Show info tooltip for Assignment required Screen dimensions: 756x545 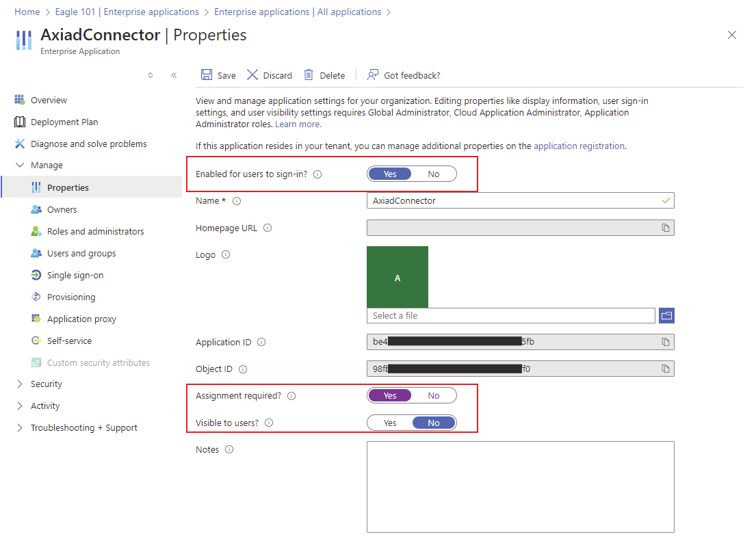tap(291, 396)
